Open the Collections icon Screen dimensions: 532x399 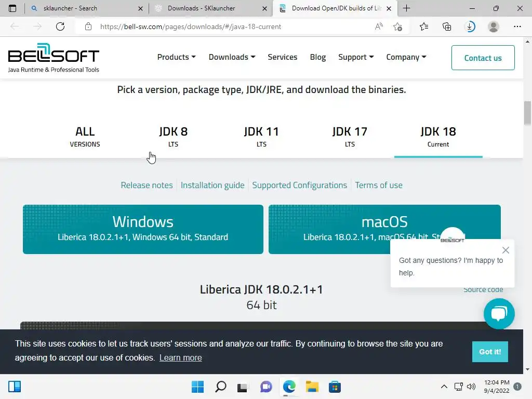447,26
